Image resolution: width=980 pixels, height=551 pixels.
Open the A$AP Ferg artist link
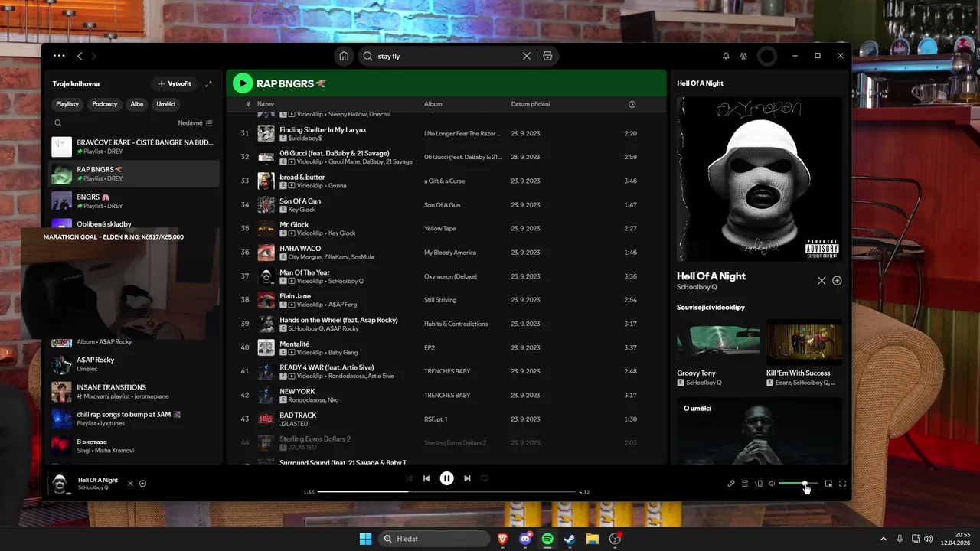click(342, 305)
